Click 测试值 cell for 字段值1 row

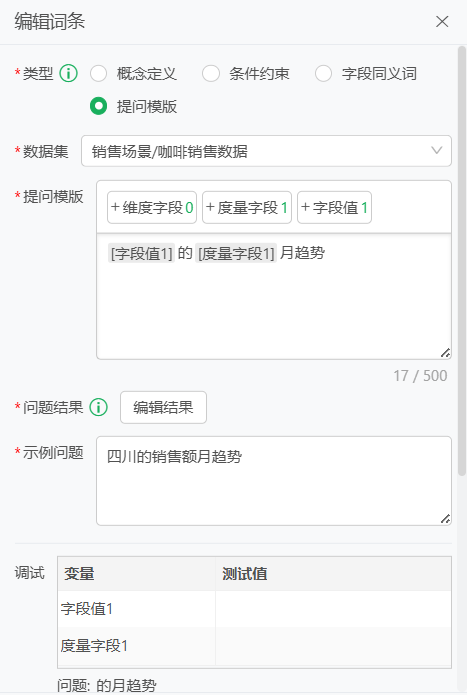[333, 609]
